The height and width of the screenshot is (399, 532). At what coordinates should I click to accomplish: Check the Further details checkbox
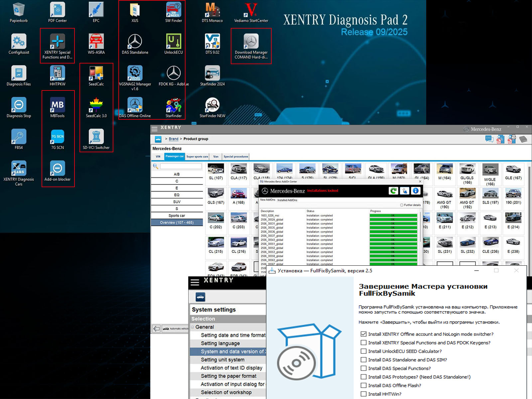click(x=402, y=205)
